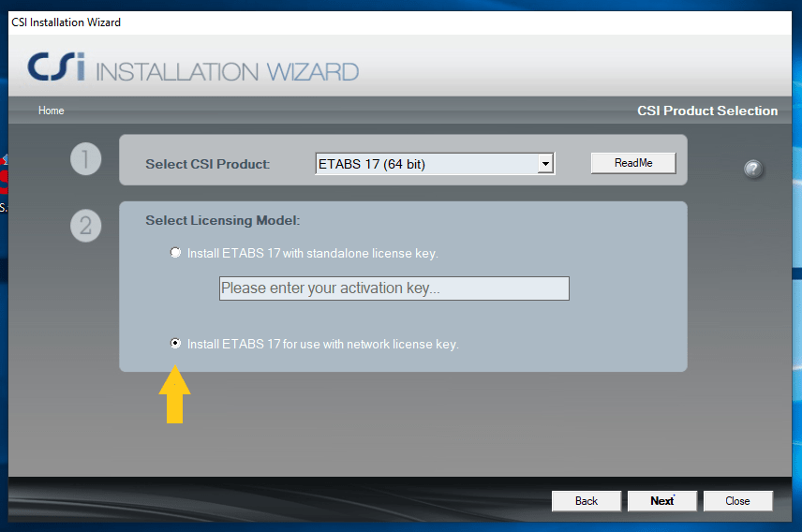Click the 'Install ETABS 17 with standalone license key.' label

(313, 253)
